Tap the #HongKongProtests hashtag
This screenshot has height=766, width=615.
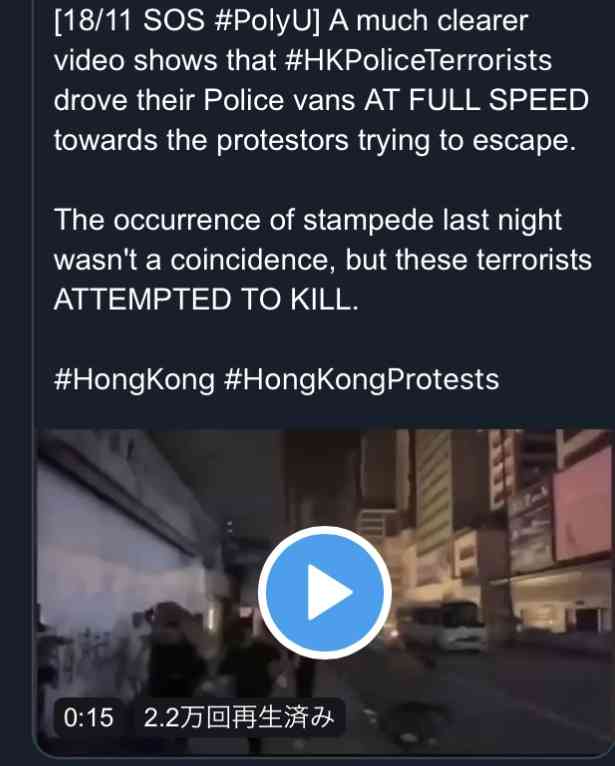point(361,381)
